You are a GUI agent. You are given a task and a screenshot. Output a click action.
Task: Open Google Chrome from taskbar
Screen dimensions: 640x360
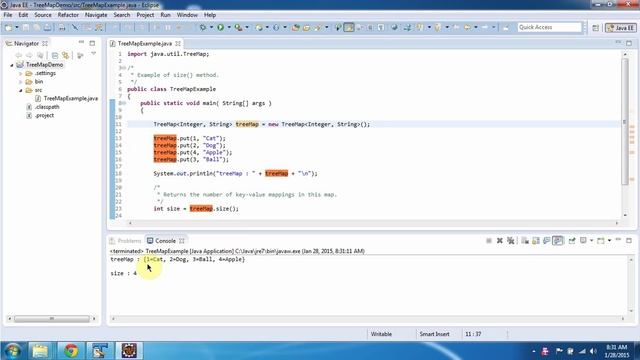pos(70,351)
